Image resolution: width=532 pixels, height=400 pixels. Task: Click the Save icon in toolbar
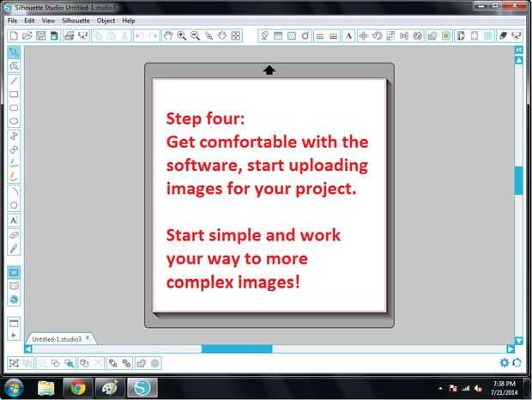tap(40, 36)
